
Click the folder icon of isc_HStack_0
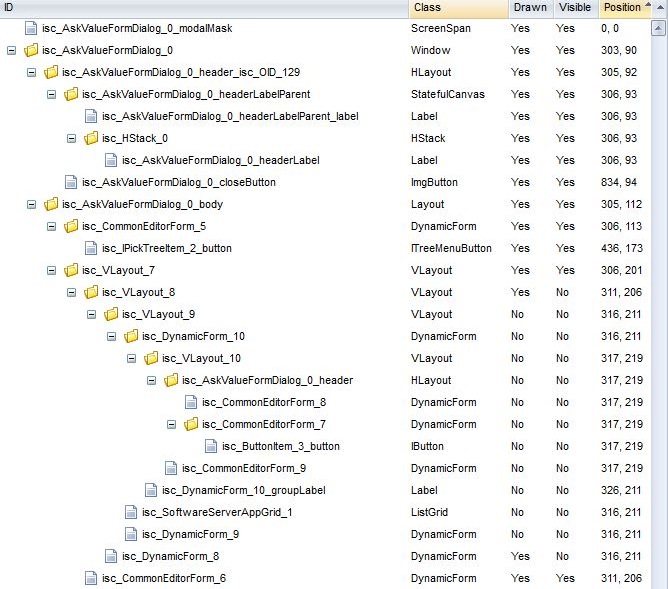tap(91, 138)
